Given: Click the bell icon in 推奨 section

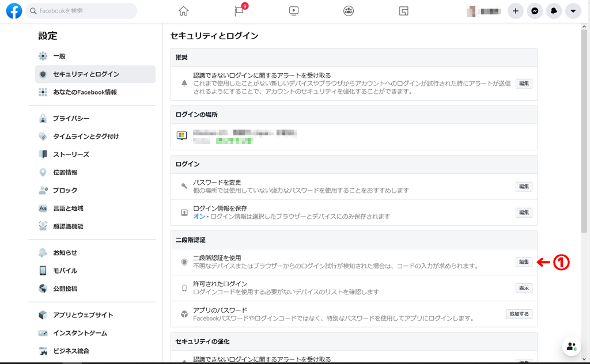Looking at the screenshot, I should click(184, 83).
